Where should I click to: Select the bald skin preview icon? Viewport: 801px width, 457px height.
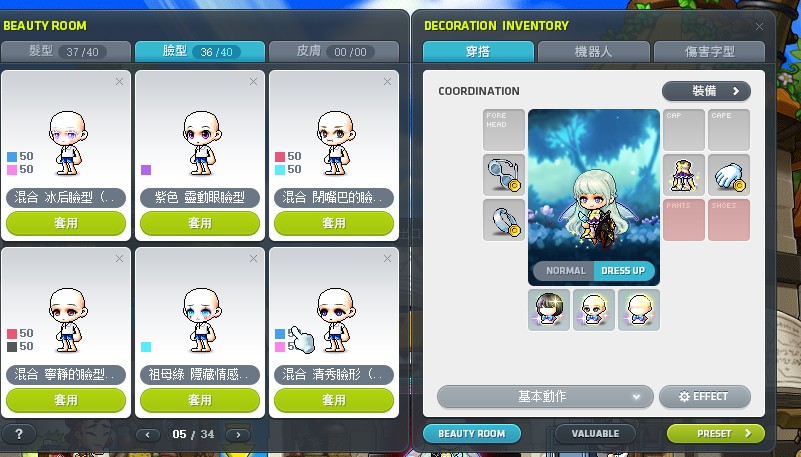639,310
